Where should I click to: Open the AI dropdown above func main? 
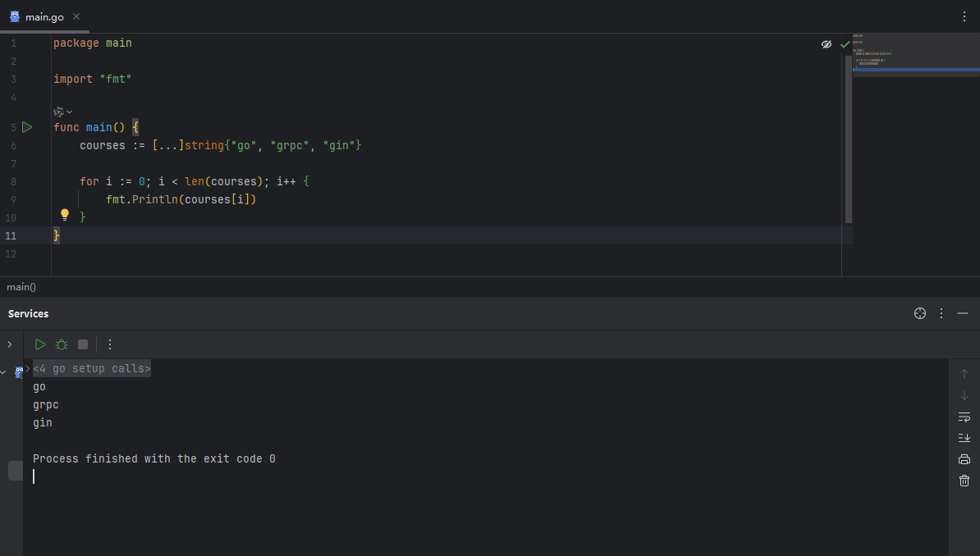tap(63, 112)
